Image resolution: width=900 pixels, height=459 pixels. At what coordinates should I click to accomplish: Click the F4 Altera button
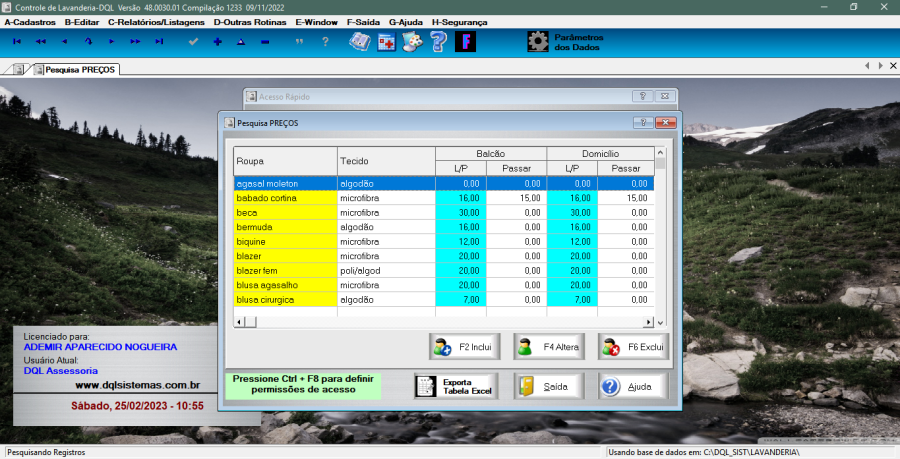[x=548, y=347]
